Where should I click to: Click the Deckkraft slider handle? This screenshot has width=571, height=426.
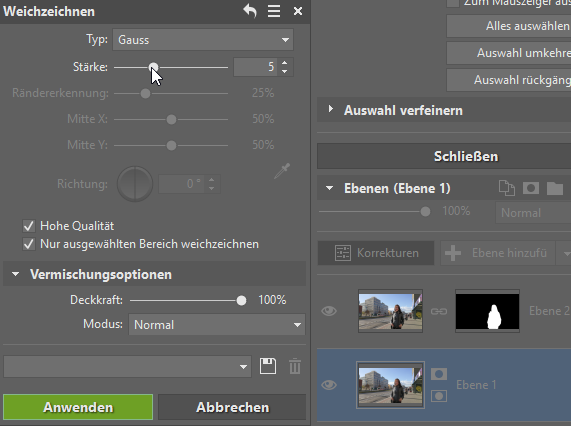pos(241,300)
